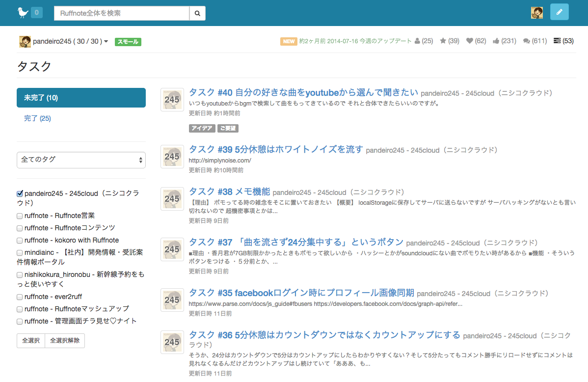Click the 245 thumbnail for task #35
The height and width of the screenshot is (382, 588).
(x=172, y=300)
